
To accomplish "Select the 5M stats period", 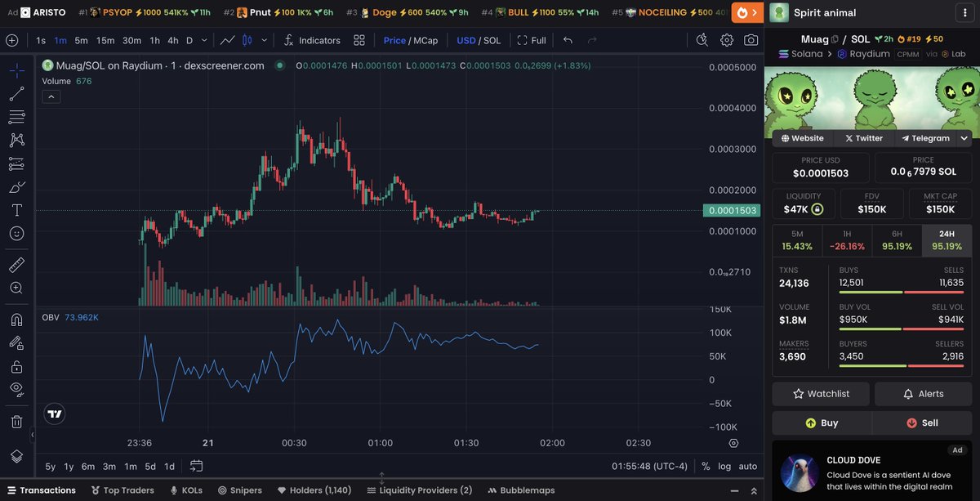I will pyautogui.click(x=797, y=240).
